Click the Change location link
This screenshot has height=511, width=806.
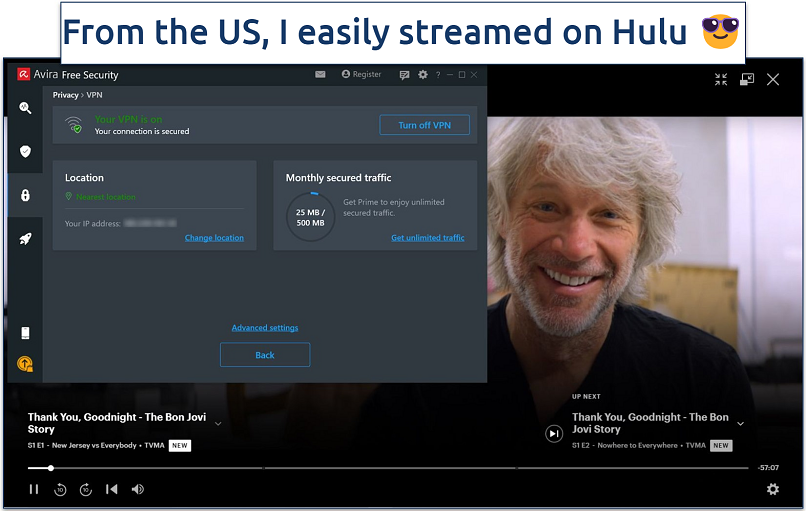pos(214,238)
